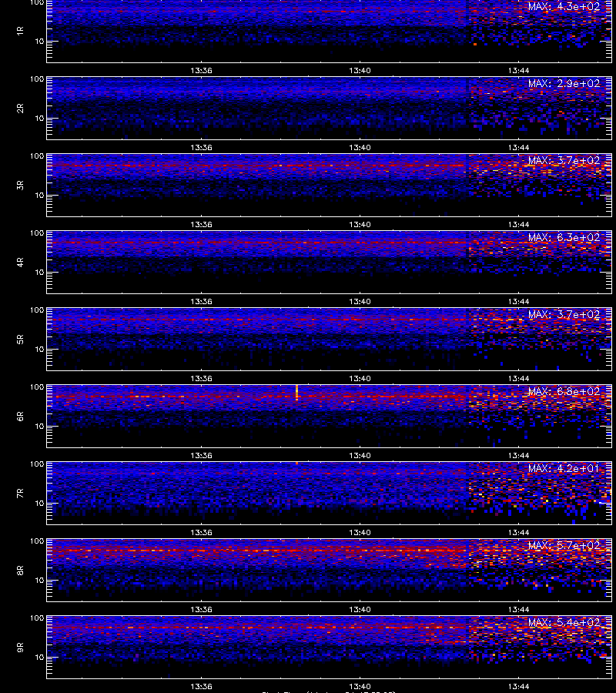
Task: Click the 13:36 time label below panel 2R
Action: (201, 148)
